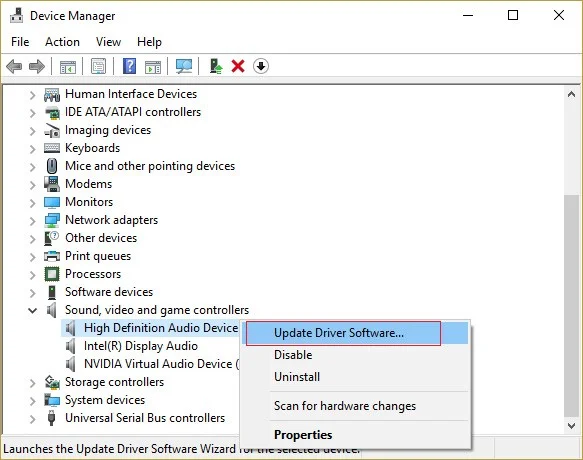The width and height of the screenshot is (583, 460).
Task: Select Intel(R) Display Audio device
Action: (141, 346)
